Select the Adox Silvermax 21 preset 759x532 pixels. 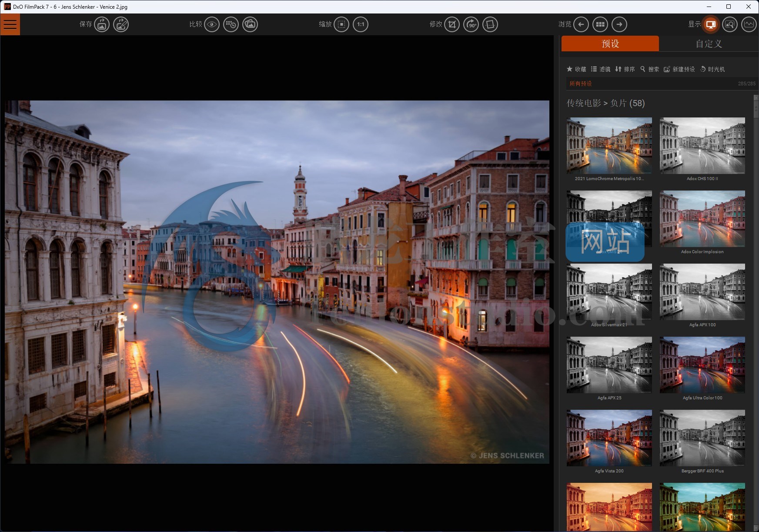point(609,291)
